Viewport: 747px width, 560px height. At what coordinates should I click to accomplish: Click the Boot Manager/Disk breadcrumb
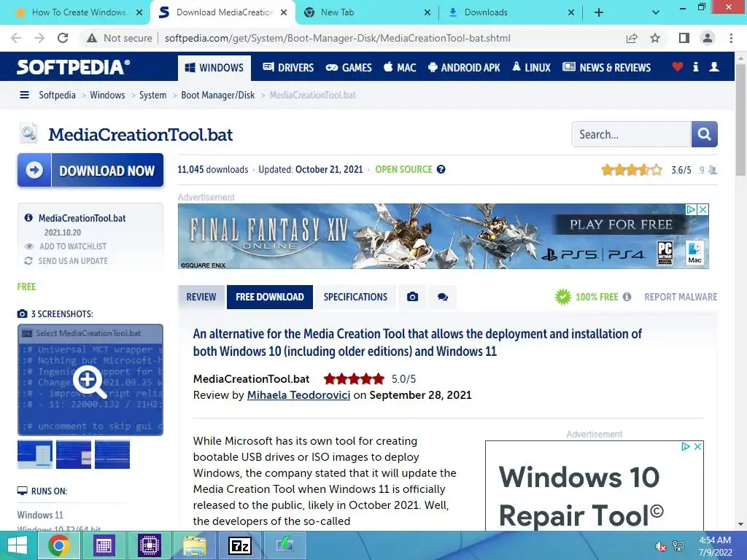217,96
